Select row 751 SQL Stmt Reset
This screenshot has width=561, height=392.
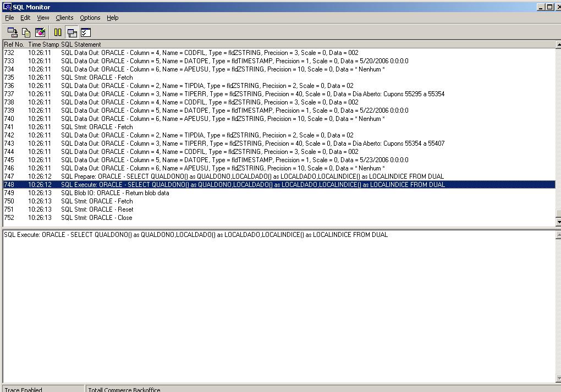[279, 209]
